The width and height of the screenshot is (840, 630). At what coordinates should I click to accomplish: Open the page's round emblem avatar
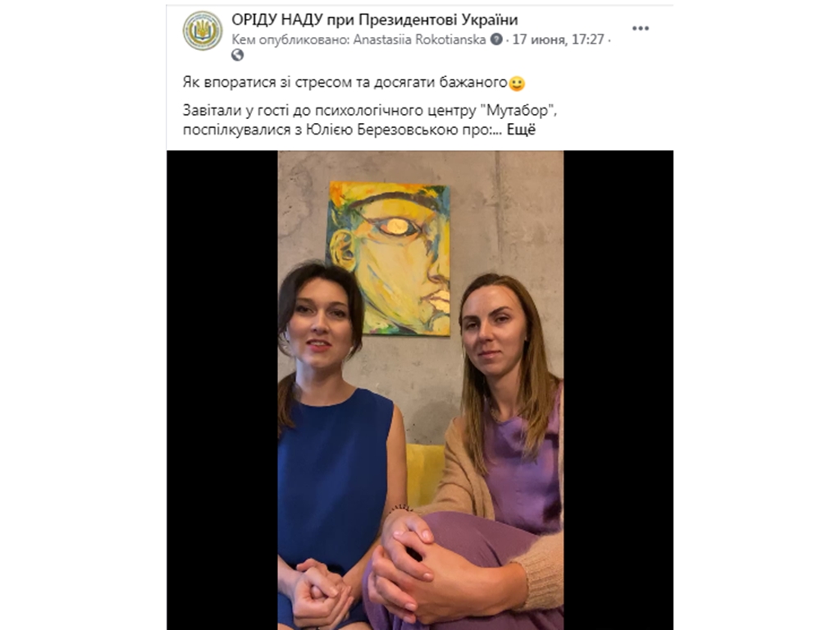[x=203, y=31]
